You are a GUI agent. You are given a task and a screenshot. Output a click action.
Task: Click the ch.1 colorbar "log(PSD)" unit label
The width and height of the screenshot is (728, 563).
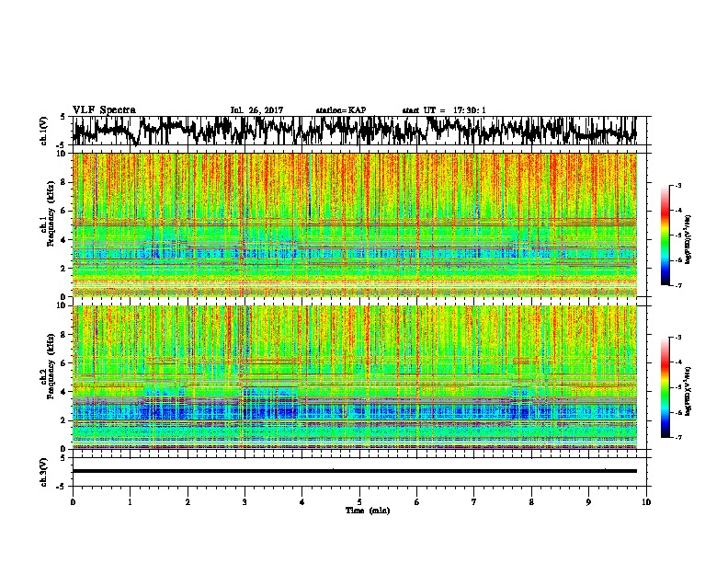[688, 240]
